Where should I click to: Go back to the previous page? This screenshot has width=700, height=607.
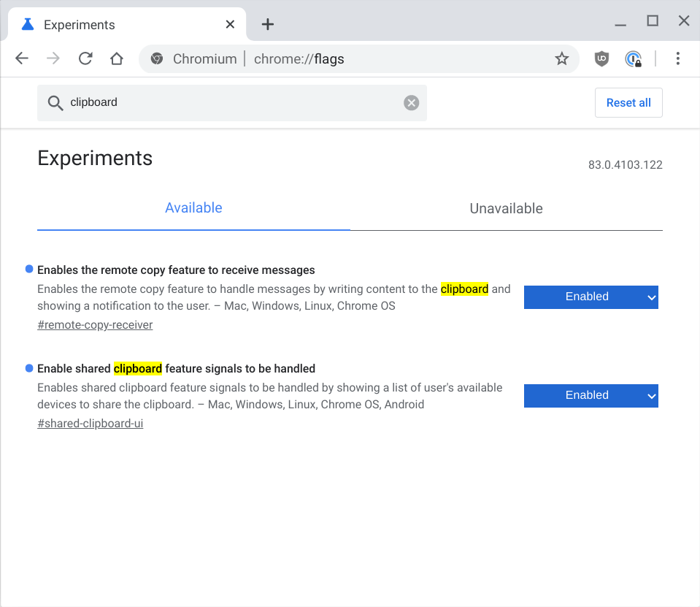[x=21, y=58]
